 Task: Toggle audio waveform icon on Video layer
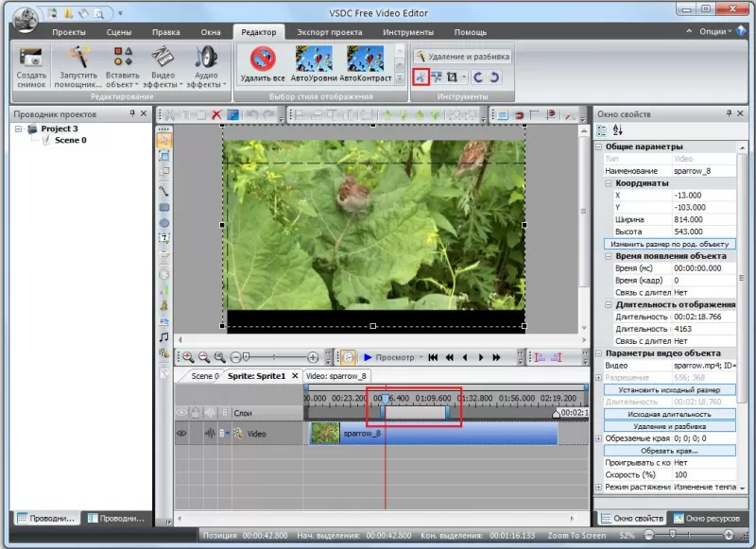point(210,434)
